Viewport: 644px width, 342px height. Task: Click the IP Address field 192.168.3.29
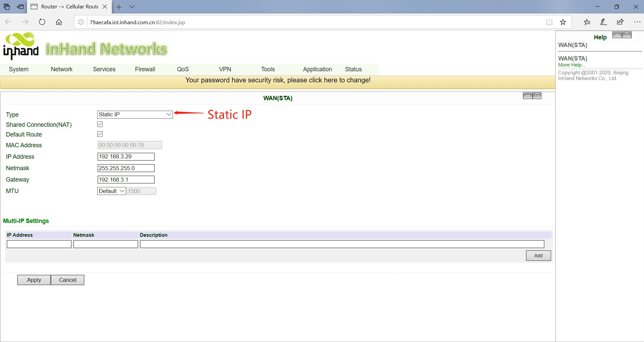click(126, 157)
